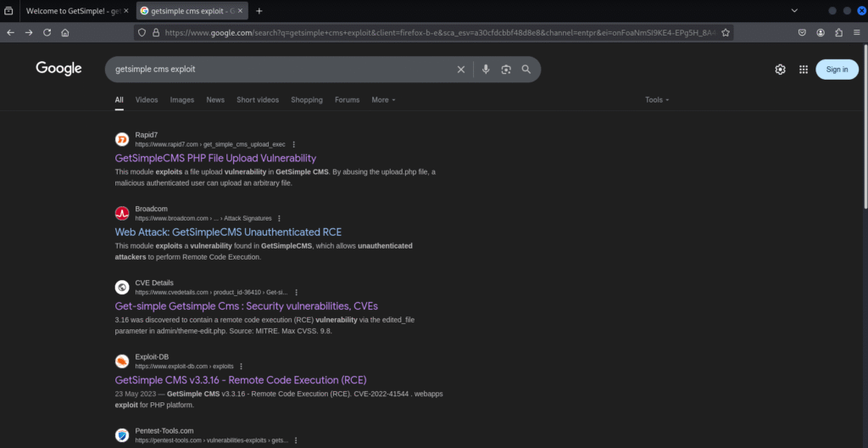
Task: Open the CVE Details result options dots
Action: [x=296, y=292]
